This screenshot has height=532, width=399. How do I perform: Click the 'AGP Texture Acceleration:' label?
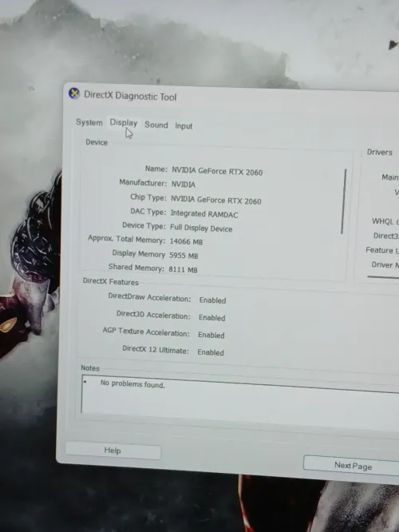pos(146,332)
